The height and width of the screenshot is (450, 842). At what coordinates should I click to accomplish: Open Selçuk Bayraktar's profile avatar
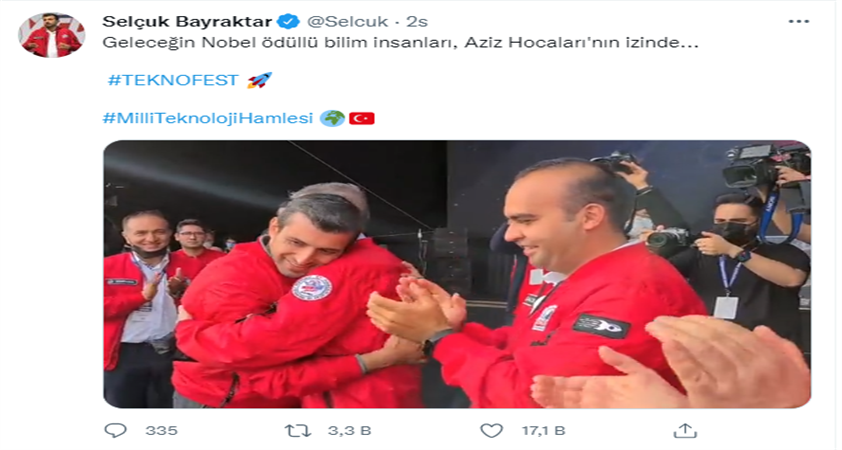(x=52, y=35)
